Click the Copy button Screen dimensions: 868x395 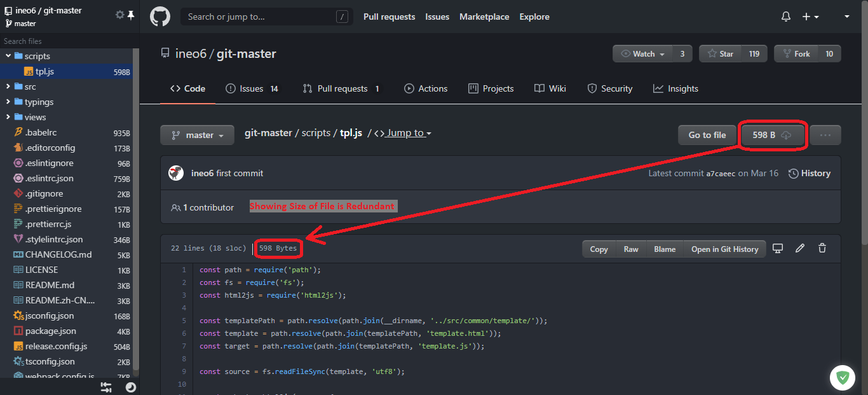coord(599,249)
